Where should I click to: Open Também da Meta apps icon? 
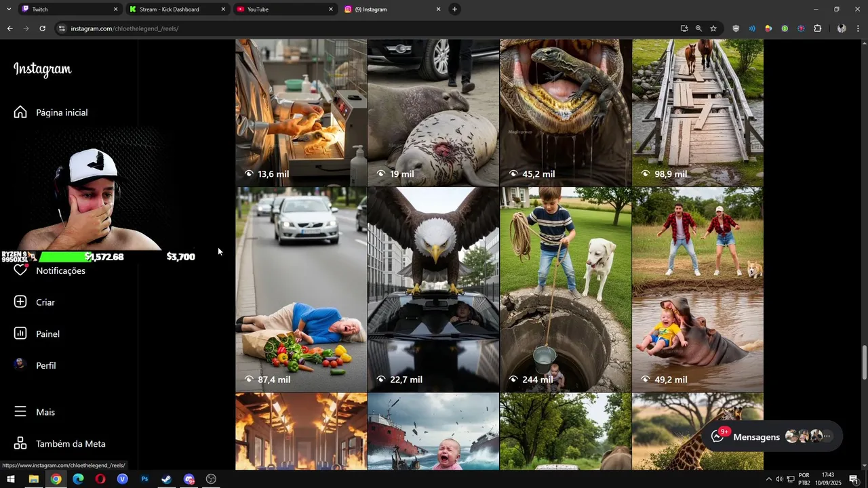click(20, 444)
